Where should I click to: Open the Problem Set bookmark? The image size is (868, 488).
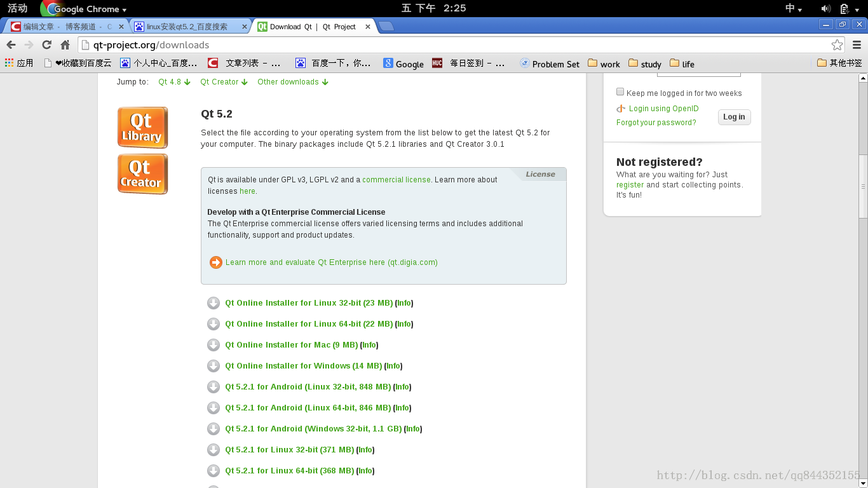[x=549, y=64]
